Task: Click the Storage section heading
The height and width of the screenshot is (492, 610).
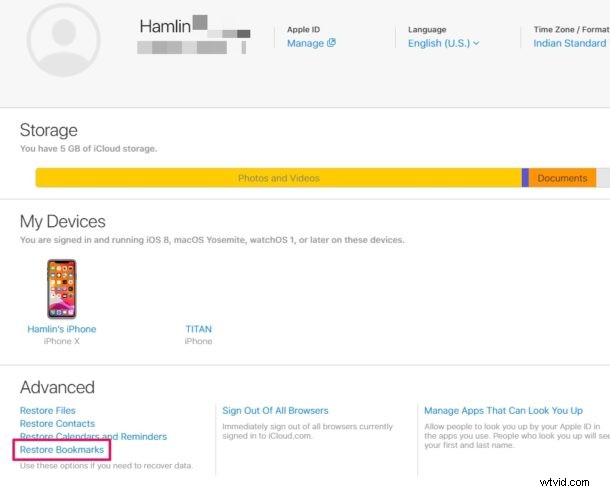Action: (49, 130)
